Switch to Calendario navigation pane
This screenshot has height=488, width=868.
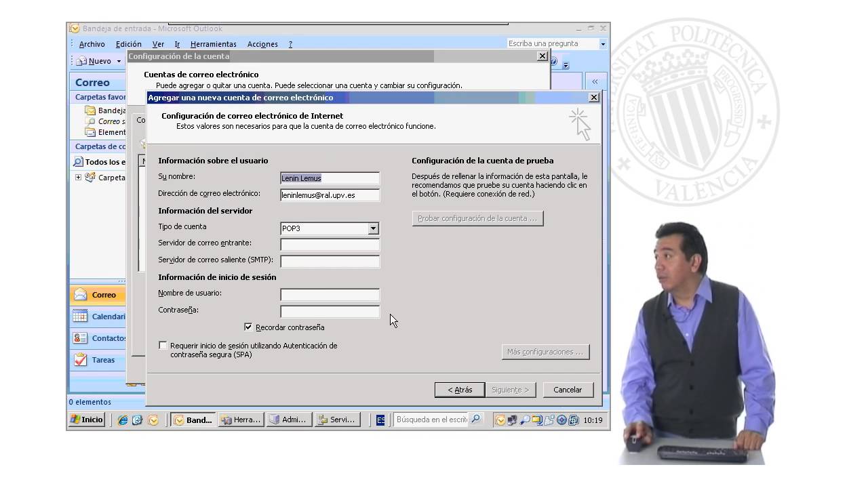coord(98,317)
